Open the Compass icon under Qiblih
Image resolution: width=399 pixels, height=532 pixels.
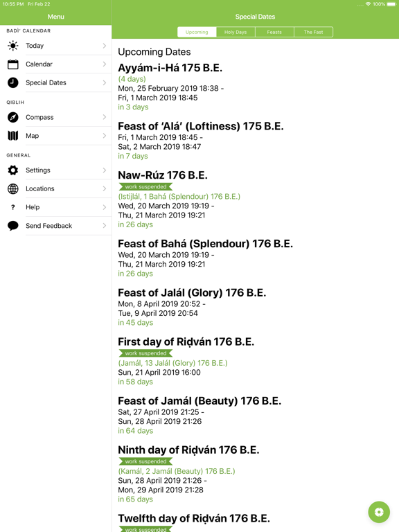(13, 117)
